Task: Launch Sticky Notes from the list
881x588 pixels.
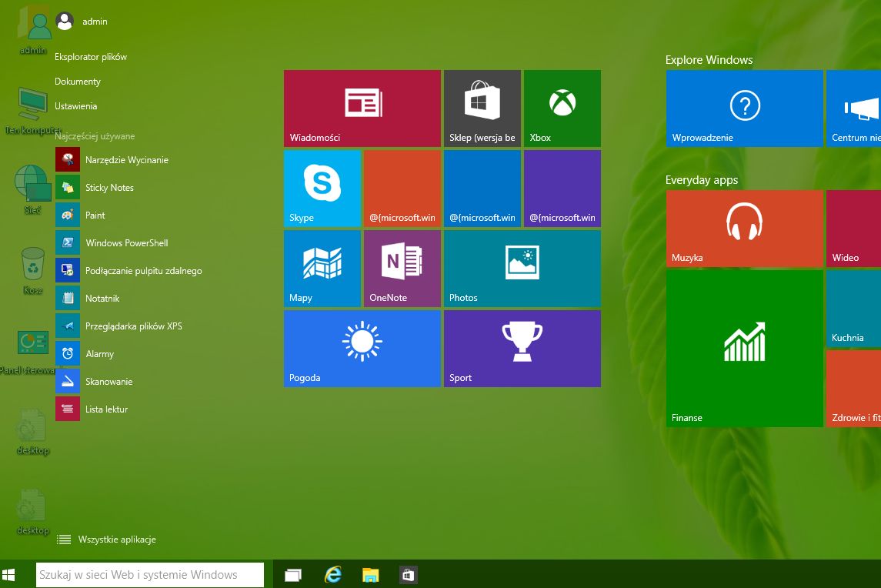Action: [109, 187]
